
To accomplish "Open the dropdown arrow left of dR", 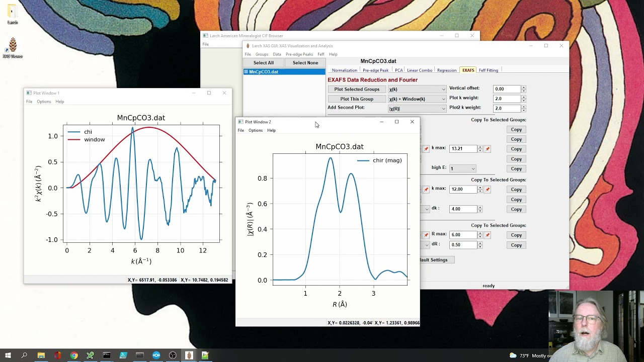I will (x=427, y=245).
